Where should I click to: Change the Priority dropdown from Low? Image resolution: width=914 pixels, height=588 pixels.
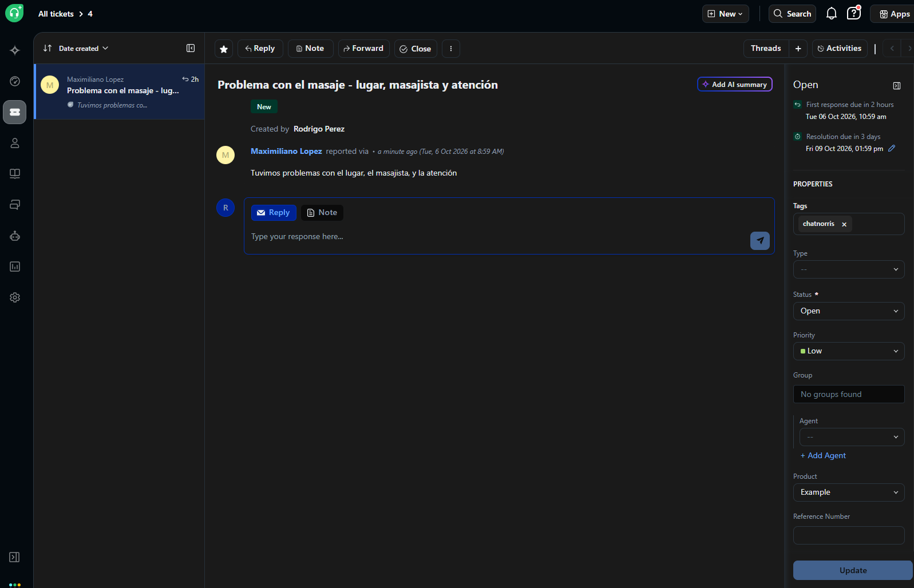coord(849,351)
